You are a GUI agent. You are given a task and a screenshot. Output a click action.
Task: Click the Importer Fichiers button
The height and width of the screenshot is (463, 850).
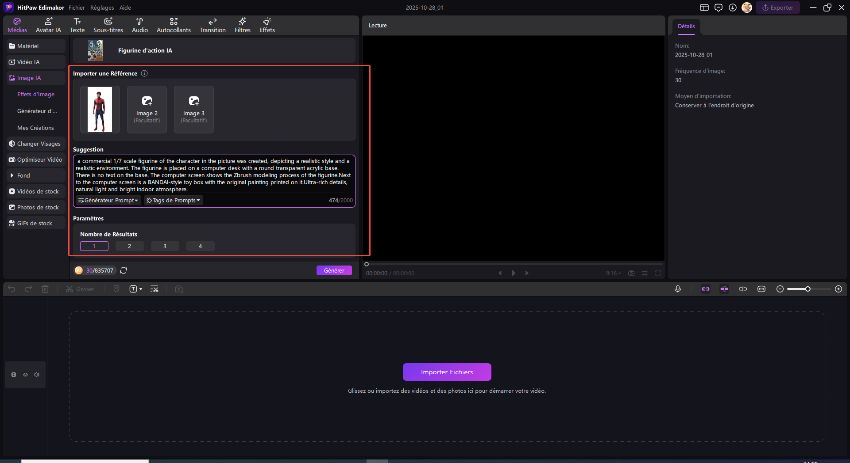[446, 372]
